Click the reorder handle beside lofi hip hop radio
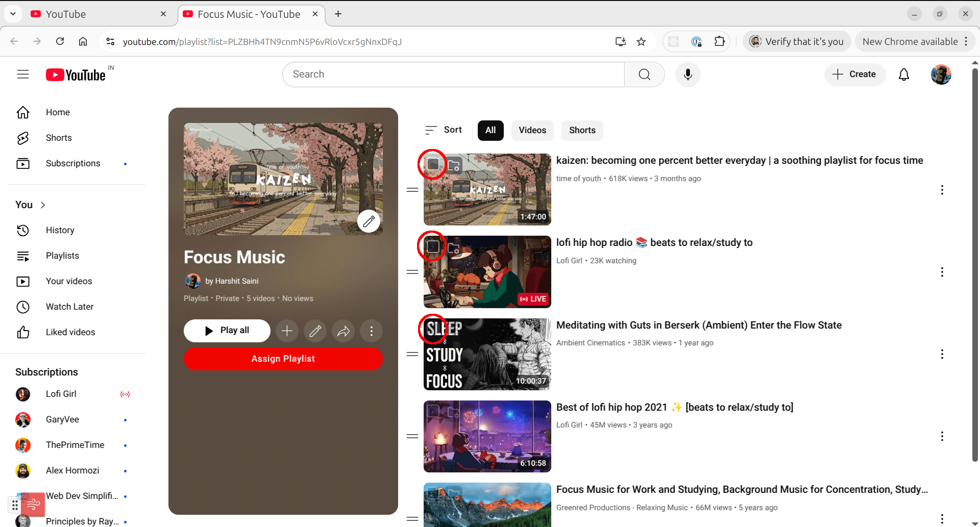 click(412, 272)
